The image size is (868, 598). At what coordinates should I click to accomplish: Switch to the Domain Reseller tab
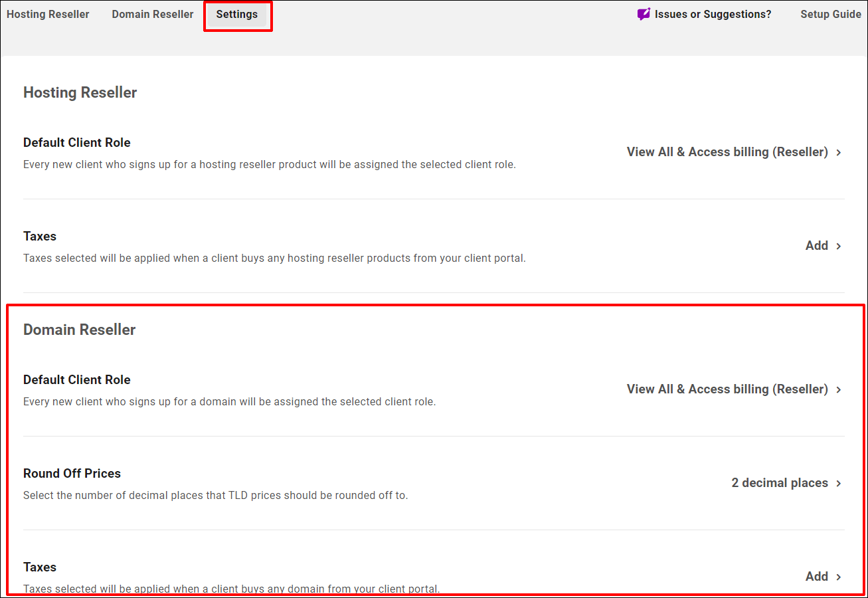[x=152, y=13]
